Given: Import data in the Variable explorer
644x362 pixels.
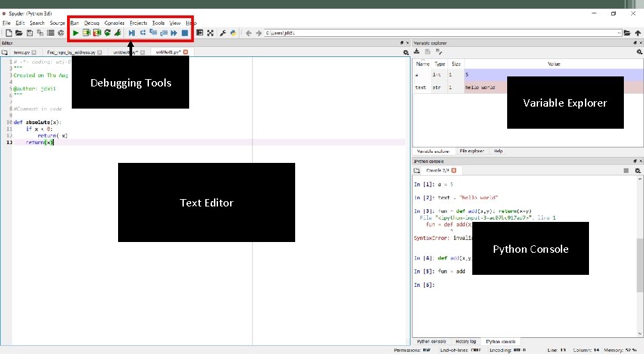Looking at the screenshot, I should [417, 52].
